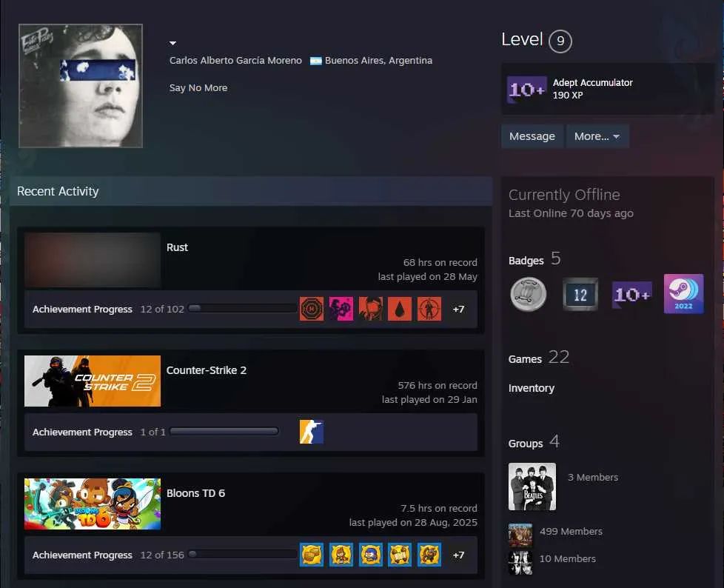
Task: Click the Rust target figure achievement icon
Action: click(x=429, y=309)
